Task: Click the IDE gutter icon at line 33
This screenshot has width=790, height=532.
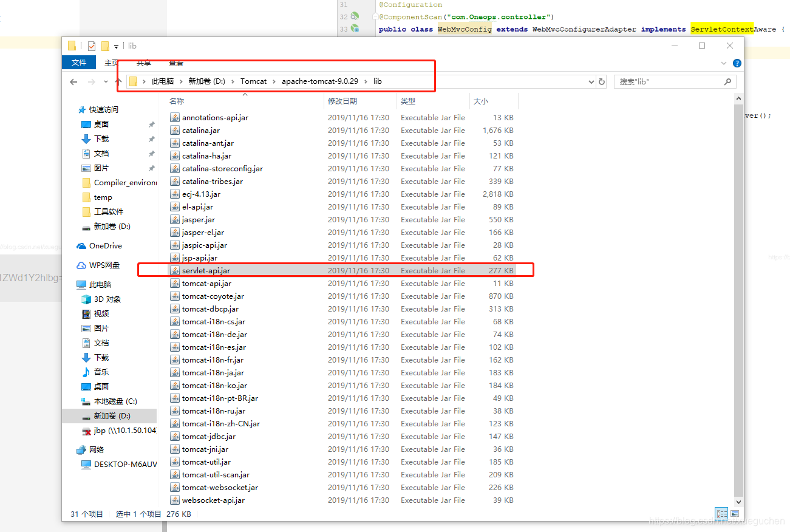Action: point(354,29)
